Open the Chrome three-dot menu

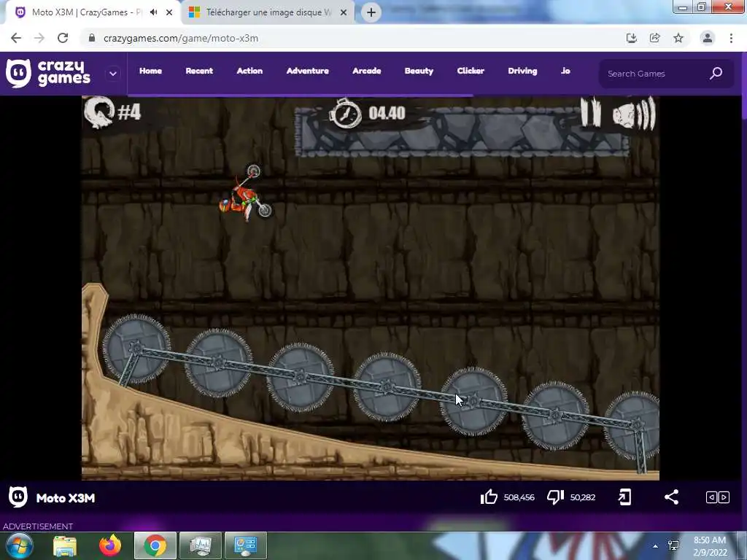[x=731, y=38]
